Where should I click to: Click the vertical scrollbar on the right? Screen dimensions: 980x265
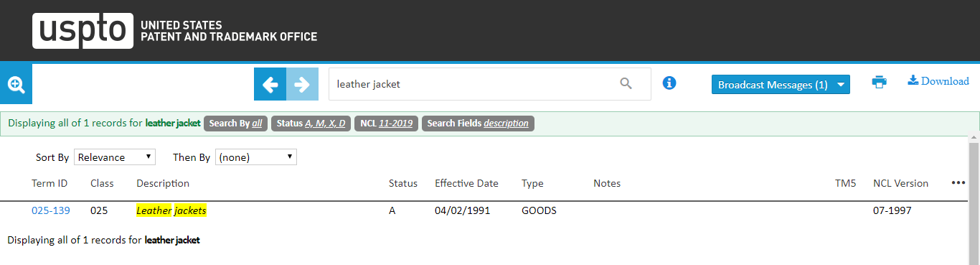974,201
